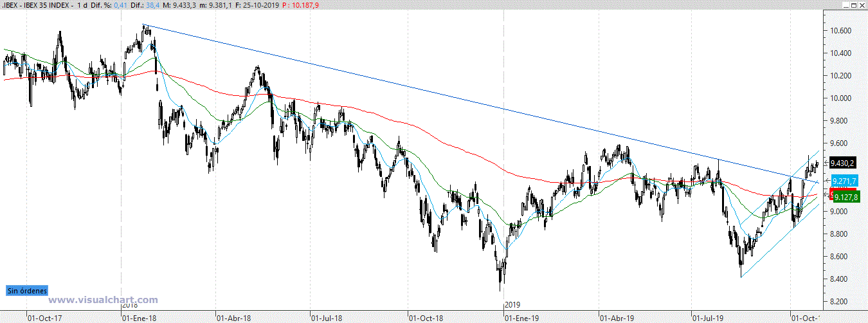This screenshot has width=868, height=323.
Task: Click the 01-Abr-19 date axis label
Action: tap(617, 318)
